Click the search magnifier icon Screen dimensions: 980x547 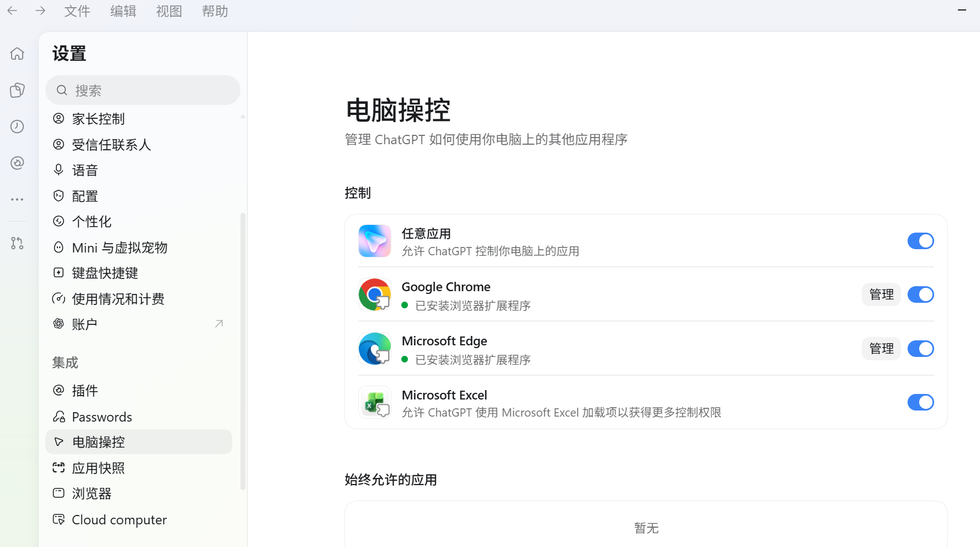pos(62,90)
